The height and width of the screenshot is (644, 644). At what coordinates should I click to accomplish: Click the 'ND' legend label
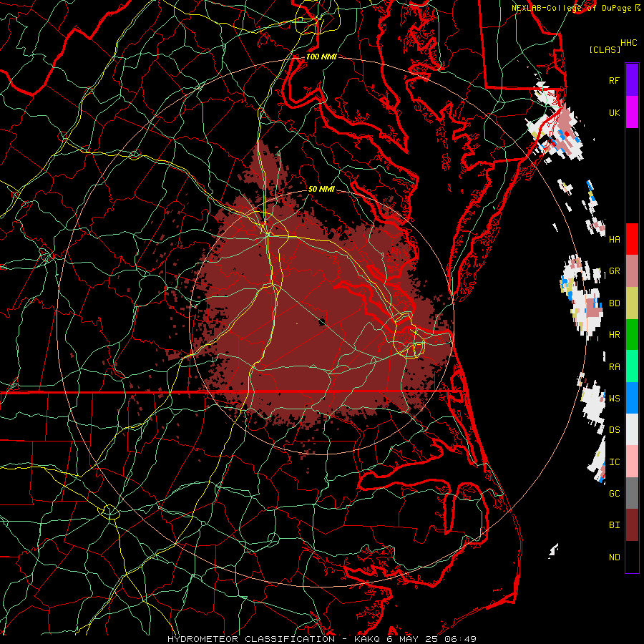(614, 557)
